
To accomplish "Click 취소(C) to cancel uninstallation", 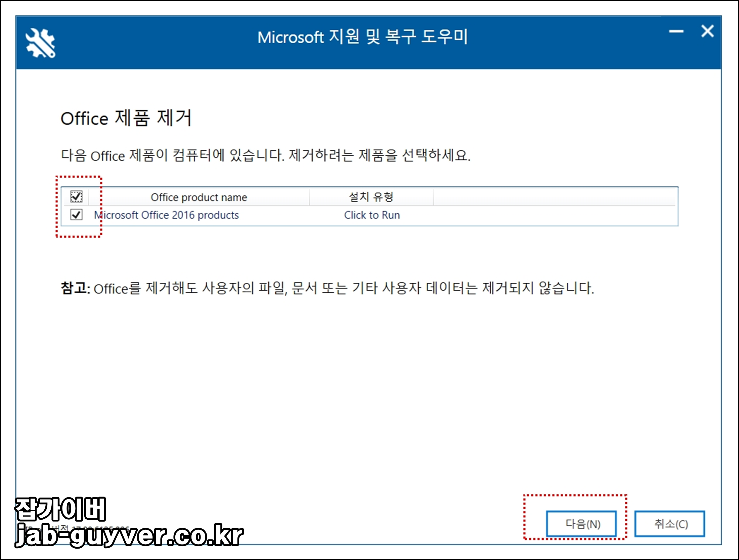I will [x=669, y=524].
